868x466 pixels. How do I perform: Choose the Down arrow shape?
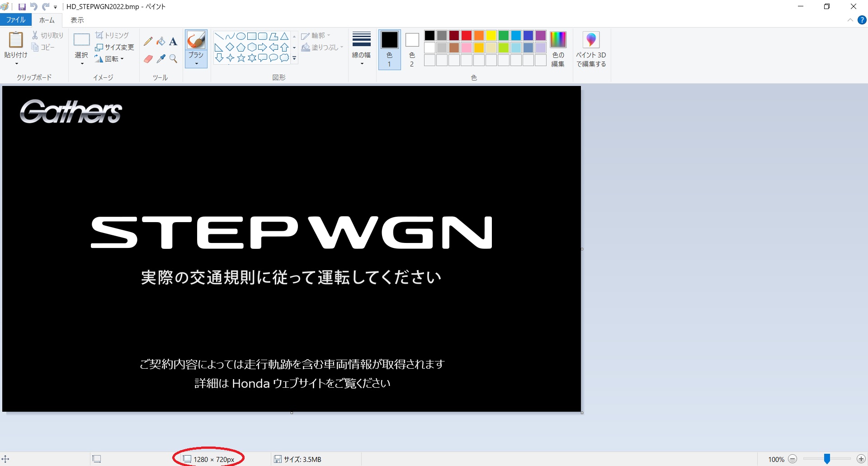click(x=219, y=57)
